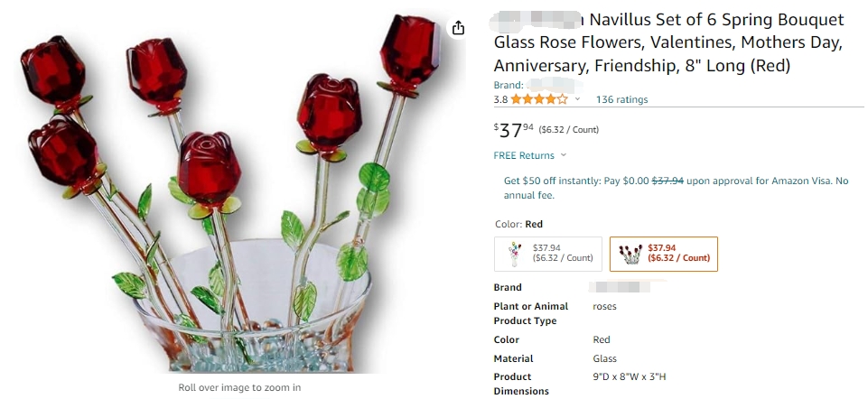Click the Roll over image to zoom text
This screenshot has height=399, width=868.
[239, 387]
